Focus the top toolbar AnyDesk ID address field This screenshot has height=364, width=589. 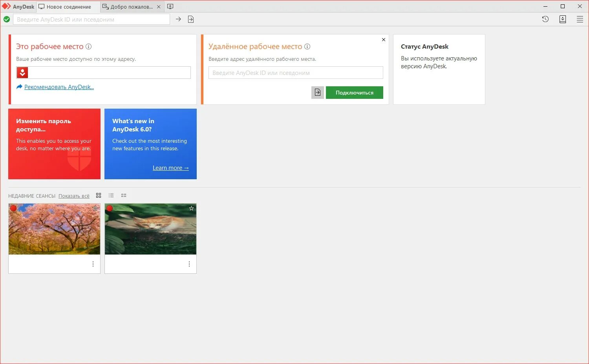point(91,19)
